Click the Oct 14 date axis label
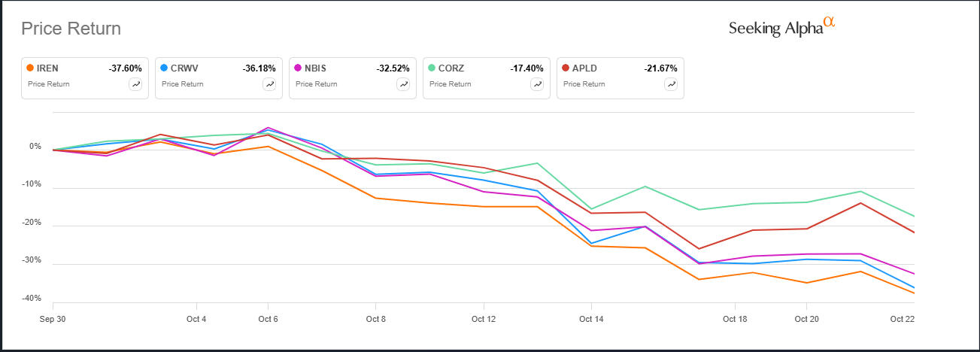 pyautogui.click(x=591, y=319)
